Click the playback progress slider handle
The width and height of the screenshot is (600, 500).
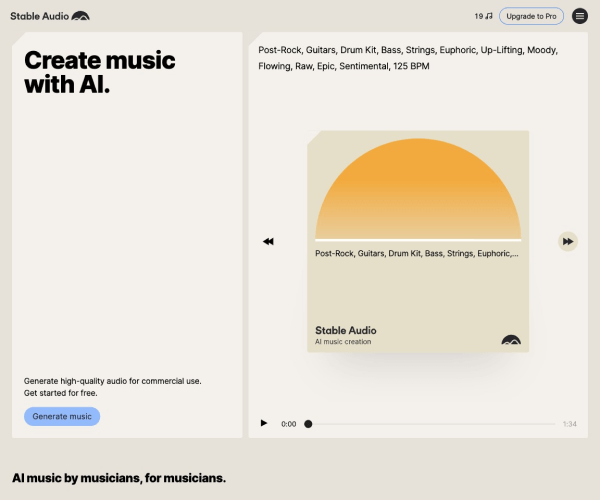tap(308, 424)
